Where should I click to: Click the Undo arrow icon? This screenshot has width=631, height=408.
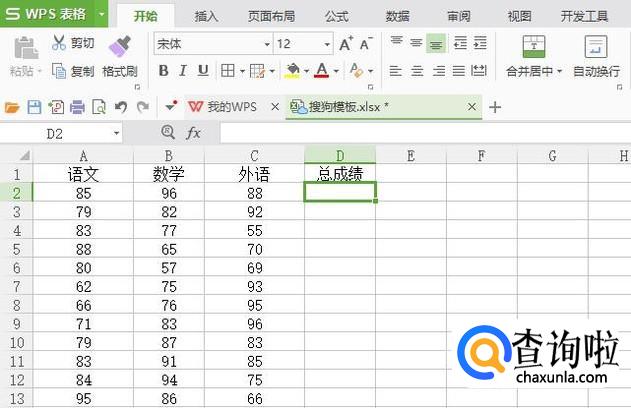click(x=121, y=107)
